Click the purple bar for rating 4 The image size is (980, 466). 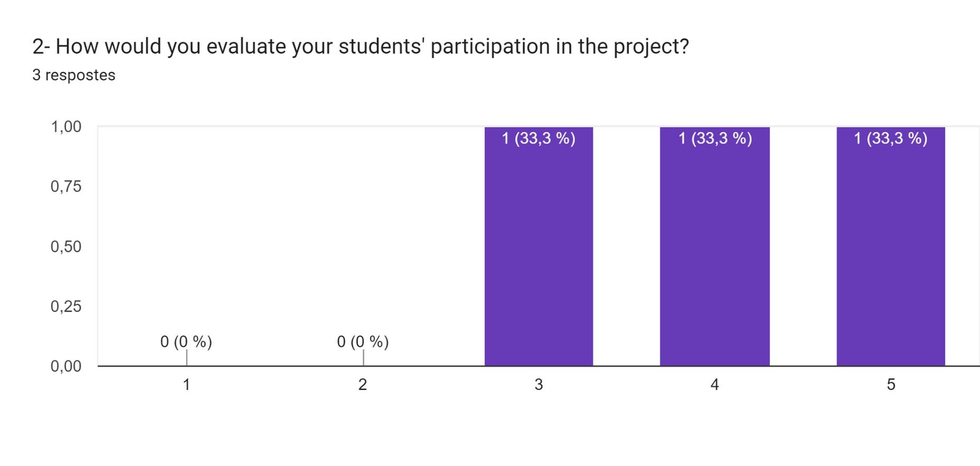[x=714, y=253]
